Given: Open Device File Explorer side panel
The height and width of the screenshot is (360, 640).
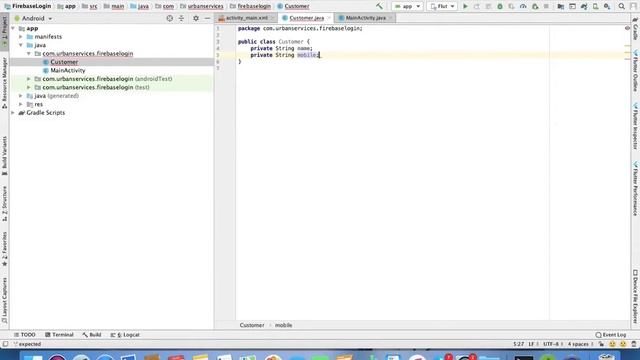Looking at the screenshot, I should point(636,297).
